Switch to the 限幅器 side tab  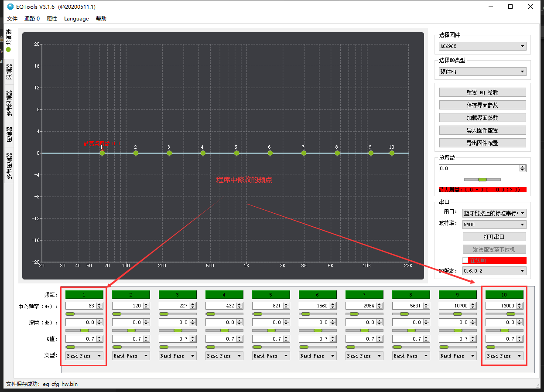(x=9, y=72)
